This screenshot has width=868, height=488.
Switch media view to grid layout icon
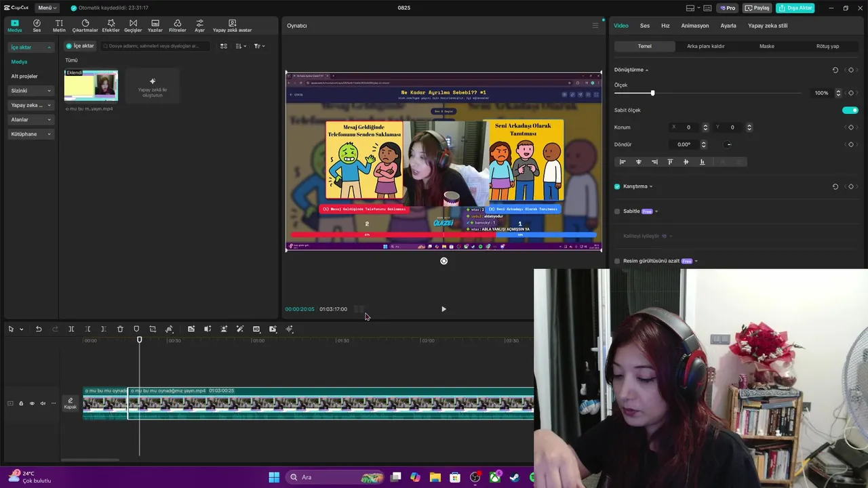(x=224, y=46)
